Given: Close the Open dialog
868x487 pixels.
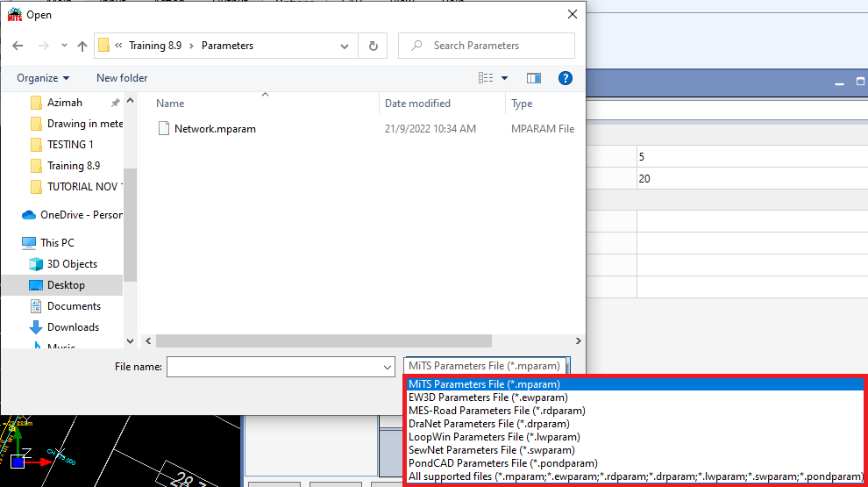Looking at the screenshot, I should click(573, 14).
